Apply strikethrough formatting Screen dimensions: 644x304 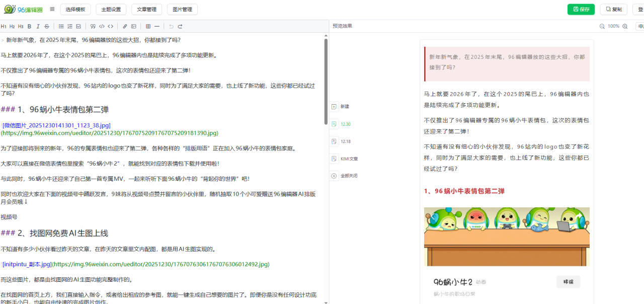click(x=47, y=26)
